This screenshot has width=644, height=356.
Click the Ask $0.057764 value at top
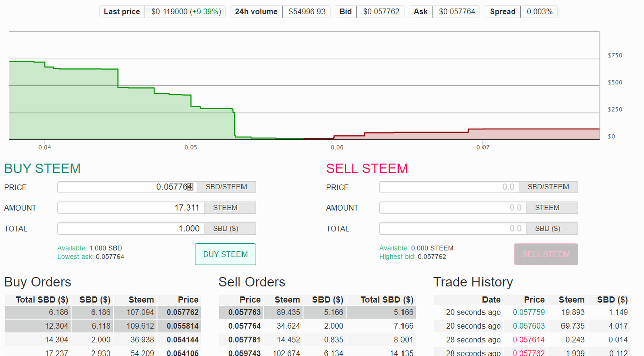(457, 12)
